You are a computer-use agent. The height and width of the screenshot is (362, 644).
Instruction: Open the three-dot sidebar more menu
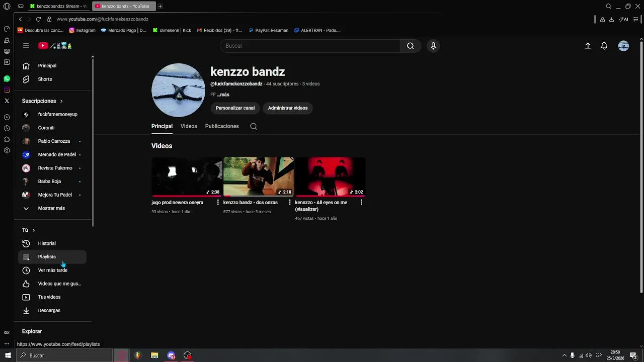[7, 344]
